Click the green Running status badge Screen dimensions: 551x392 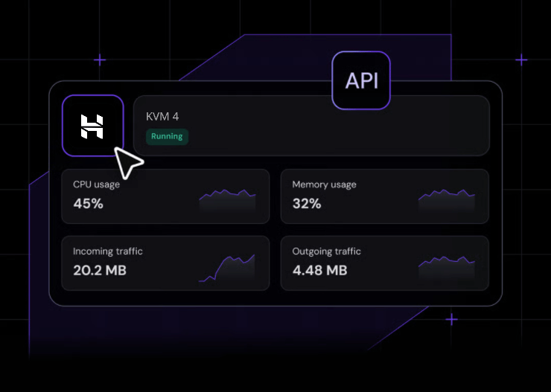[168, 137]
